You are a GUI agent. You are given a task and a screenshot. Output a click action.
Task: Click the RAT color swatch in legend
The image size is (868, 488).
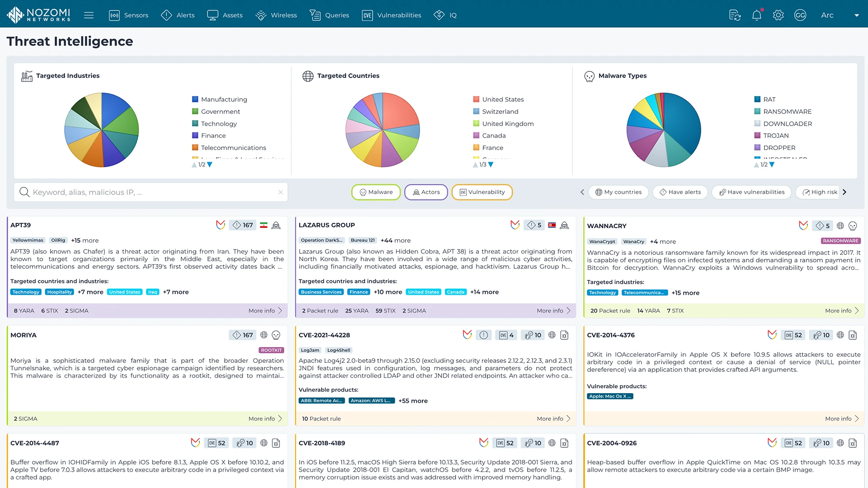(757, 99)
